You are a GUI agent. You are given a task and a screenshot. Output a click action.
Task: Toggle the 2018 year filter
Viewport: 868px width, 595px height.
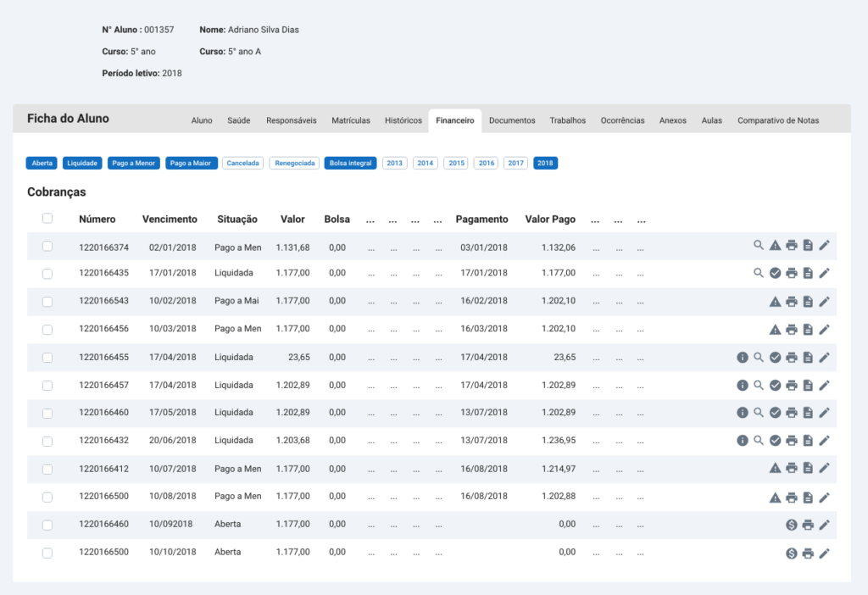coord(545,164)
